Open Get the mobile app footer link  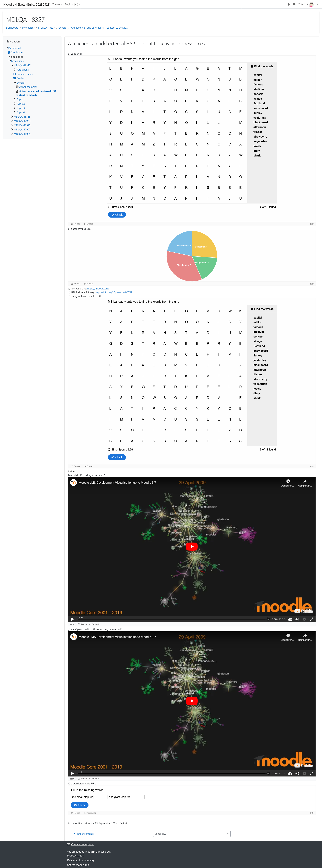point(78,865)
